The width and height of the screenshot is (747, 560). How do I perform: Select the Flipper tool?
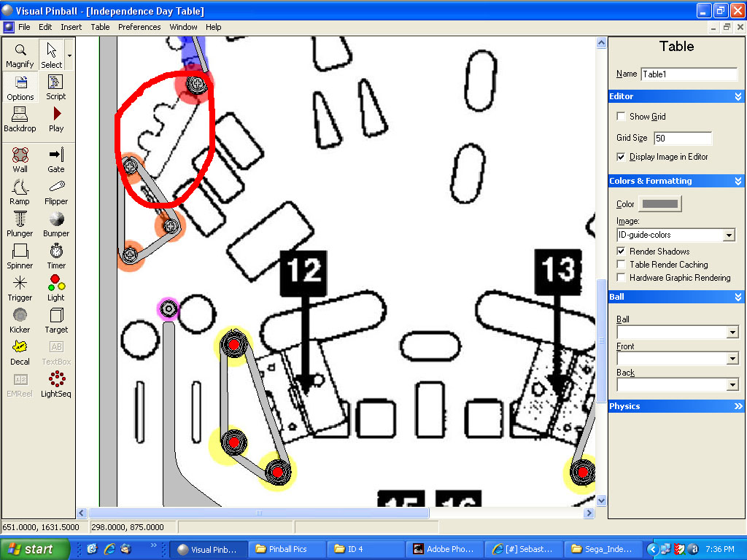pos(56,192)
